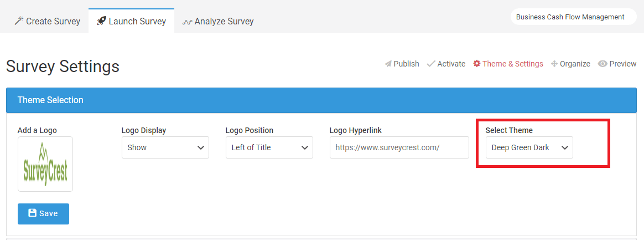Screen dimensions: 644x240
Task: Click the four-arrow Organize icon
Action: (554, 64)
